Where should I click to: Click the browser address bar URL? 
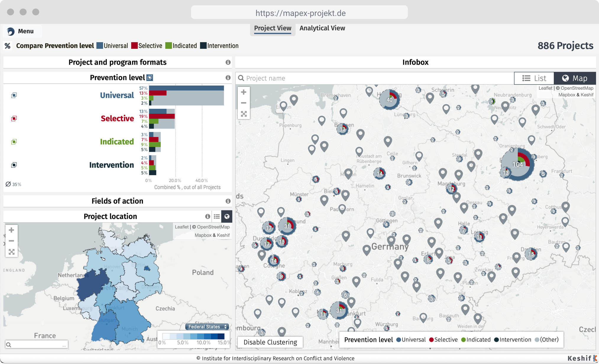(x=300, y=13)
